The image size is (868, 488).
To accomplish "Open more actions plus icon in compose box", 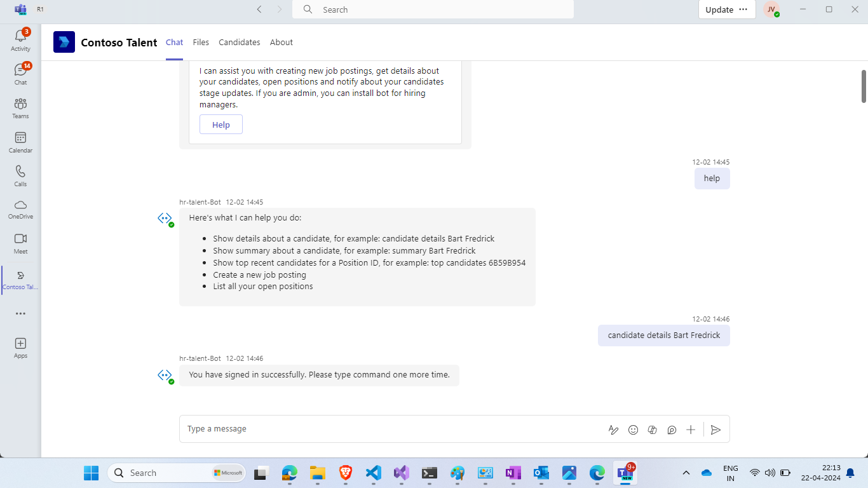I will tap(691, 430).
